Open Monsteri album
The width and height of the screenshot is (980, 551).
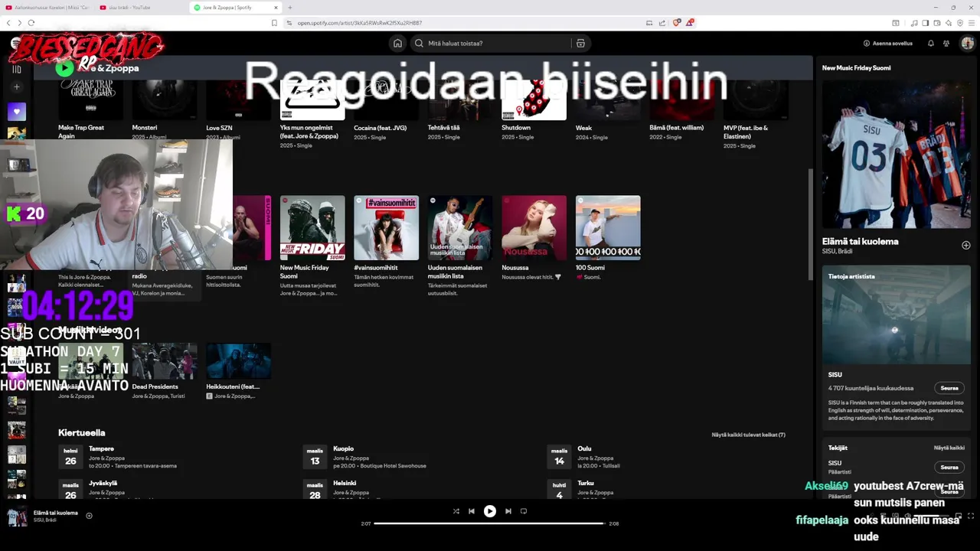coord(164,109)
